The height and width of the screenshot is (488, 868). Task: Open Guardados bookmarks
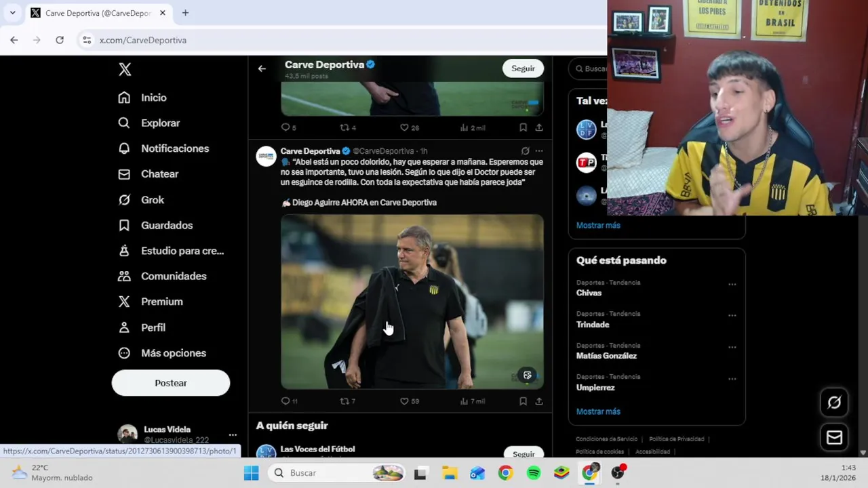[155, 225]
